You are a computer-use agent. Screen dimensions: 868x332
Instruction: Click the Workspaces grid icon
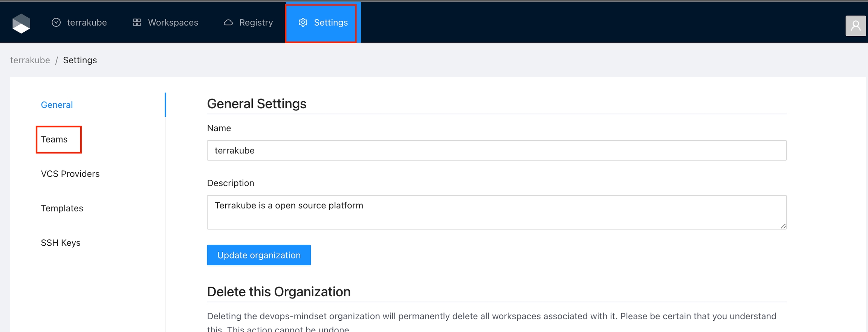[137, 23]
